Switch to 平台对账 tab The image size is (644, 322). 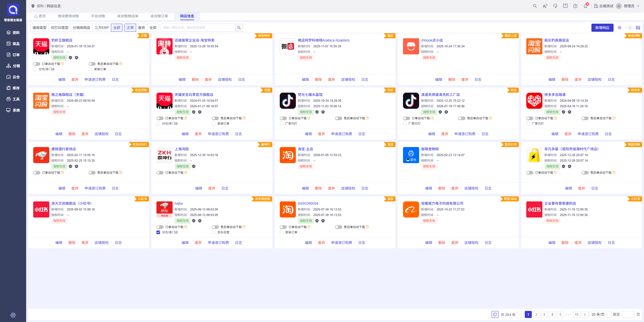click(x=98, y=16)
